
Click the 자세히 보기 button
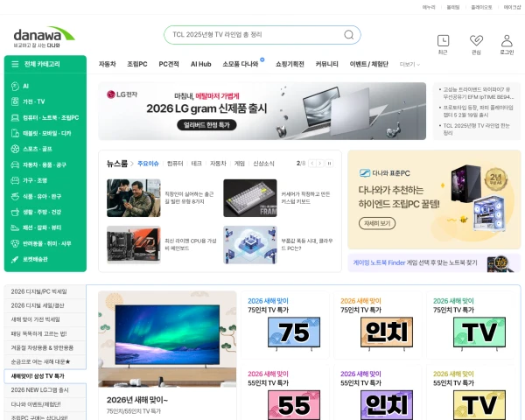[377, 223]
